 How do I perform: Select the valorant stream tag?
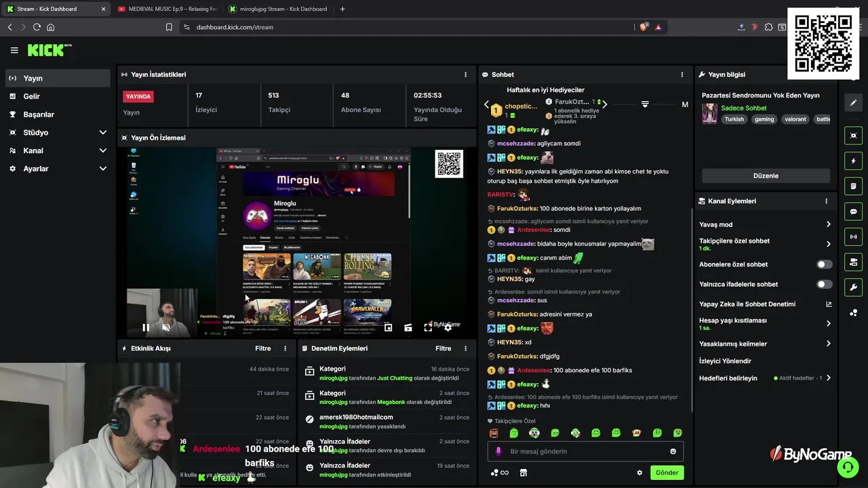click(795, 119)
